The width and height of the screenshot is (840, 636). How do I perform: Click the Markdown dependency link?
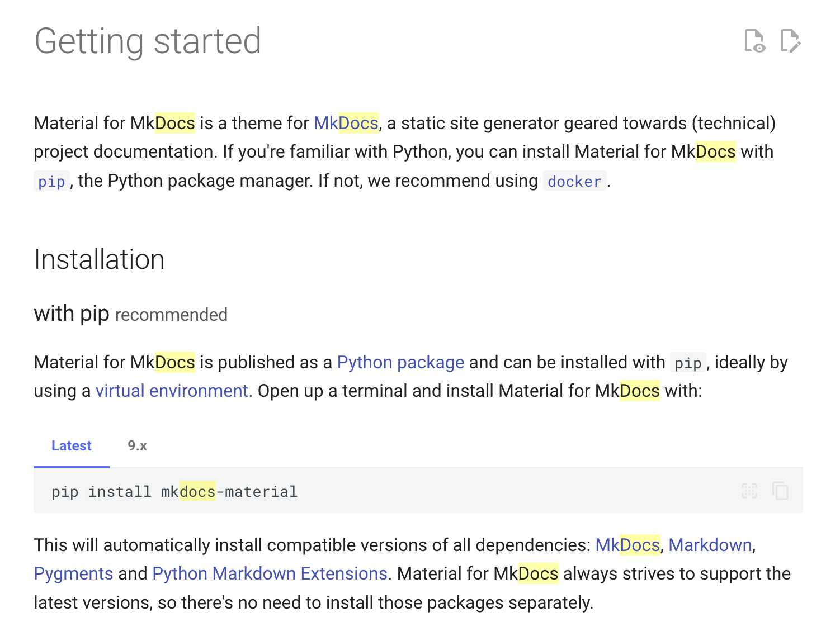coord(710,545)
